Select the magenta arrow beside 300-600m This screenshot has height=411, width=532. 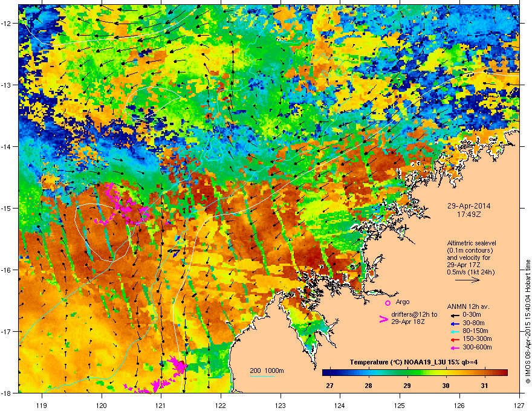pyautogui.click(x=455, y=348)
